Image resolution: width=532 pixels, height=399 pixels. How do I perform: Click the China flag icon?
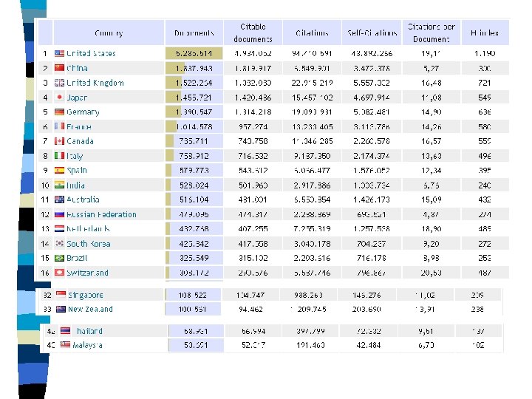[x=59, y=68]
